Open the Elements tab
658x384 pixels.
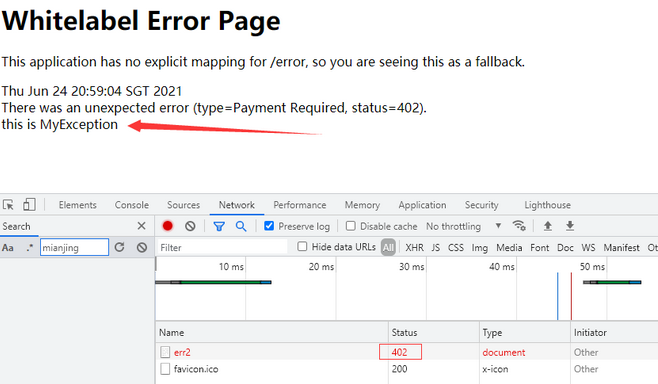pos(78,205)
